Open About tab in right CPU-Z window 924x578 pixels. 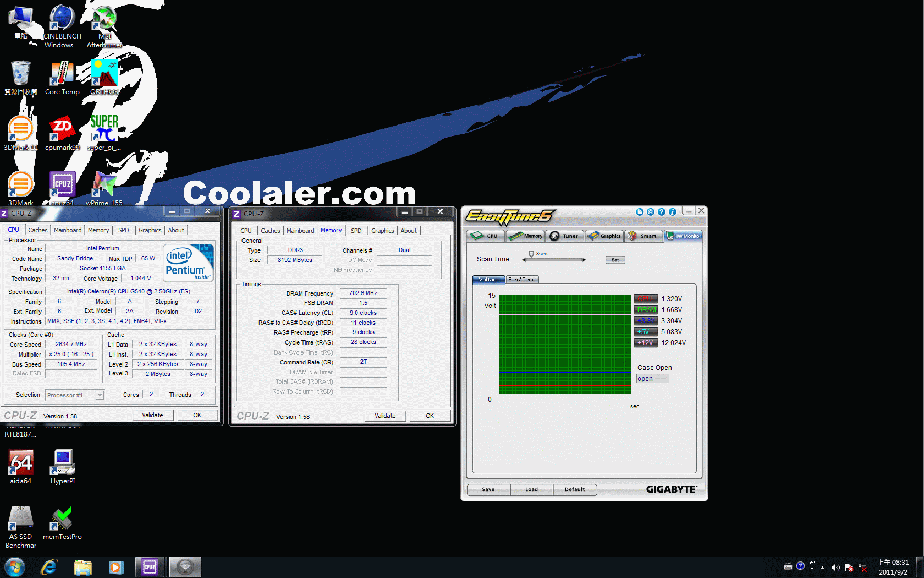pyautogui.click(x=409, y=231)
